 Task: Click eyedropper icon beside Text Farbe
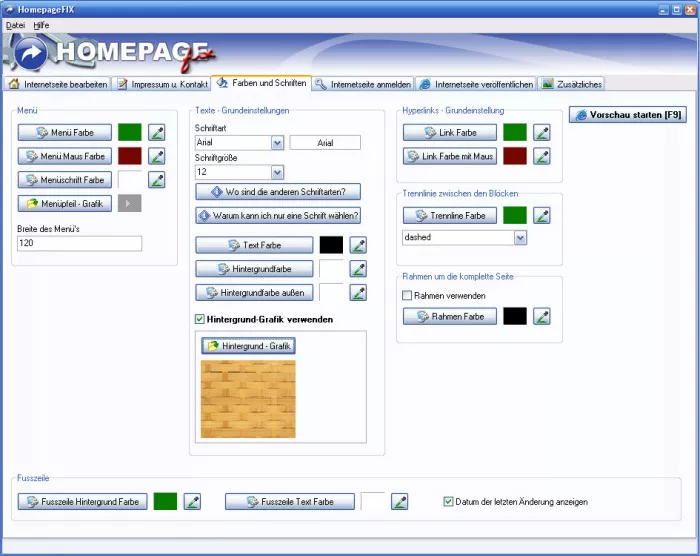click(x=358, y=245)
